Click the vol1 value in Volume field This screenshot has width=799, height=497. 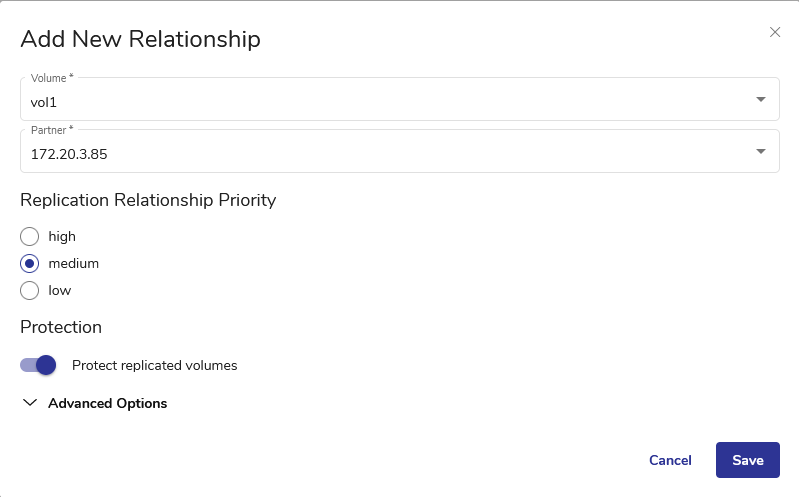(45, 101)
